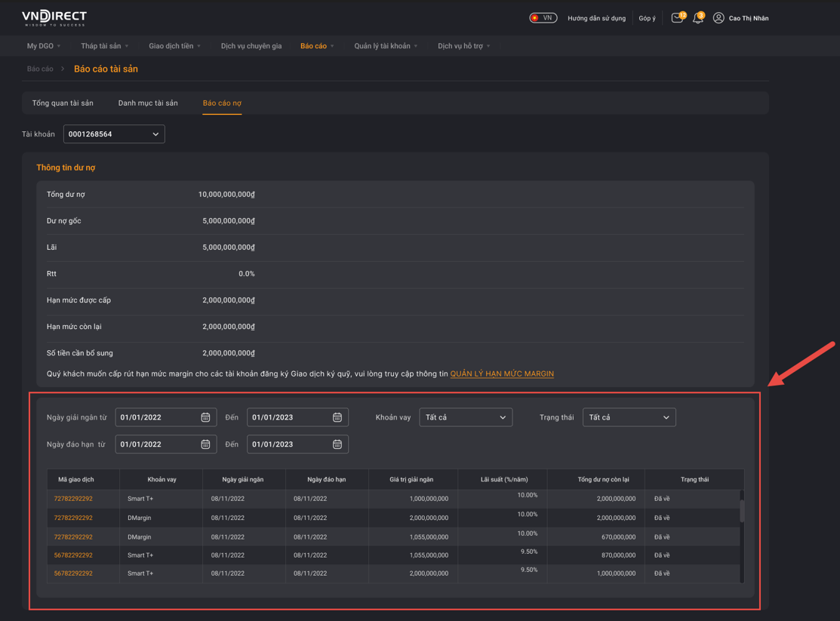Open QUẢN LÝ HẠN MỨC MARGIN link
Image resolution: width=840 pixels, height=621 pixels.
[x=502, y=374]
